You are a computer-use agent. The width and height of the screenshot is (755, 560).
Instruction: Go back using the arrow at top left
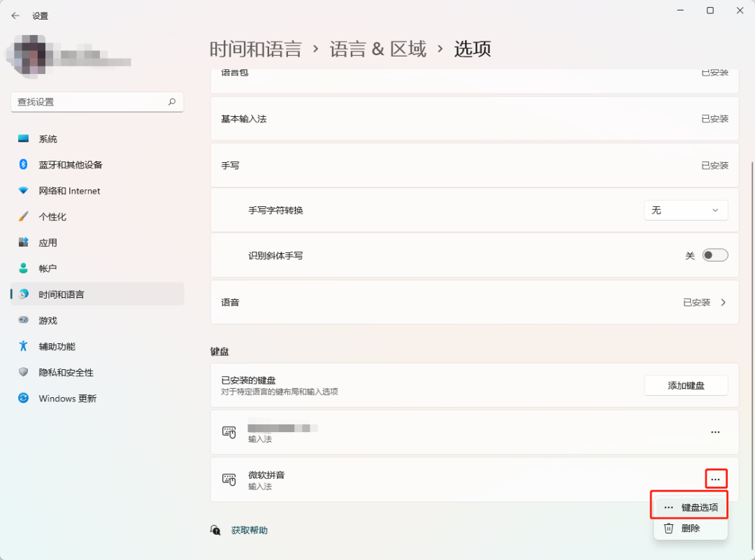point(15,15)
